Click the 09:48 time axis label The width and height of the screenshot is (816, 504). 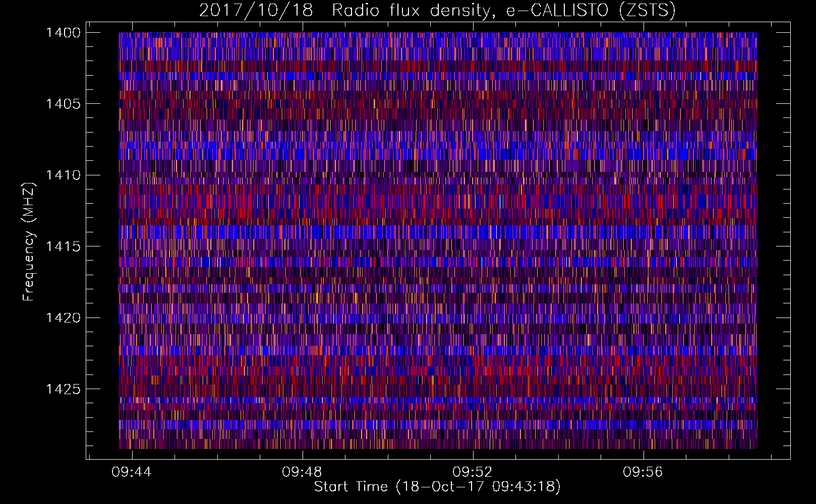click(302, 472)
